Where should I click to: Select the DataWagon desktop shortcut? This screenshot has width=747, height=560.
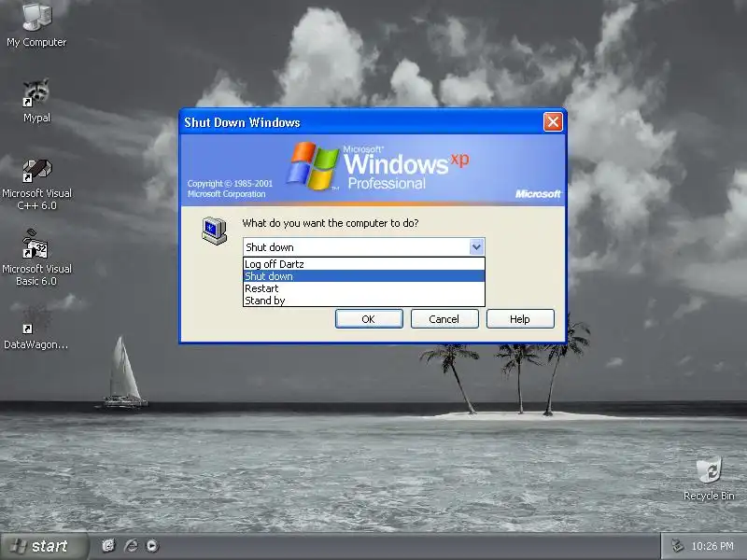[36, 329]
